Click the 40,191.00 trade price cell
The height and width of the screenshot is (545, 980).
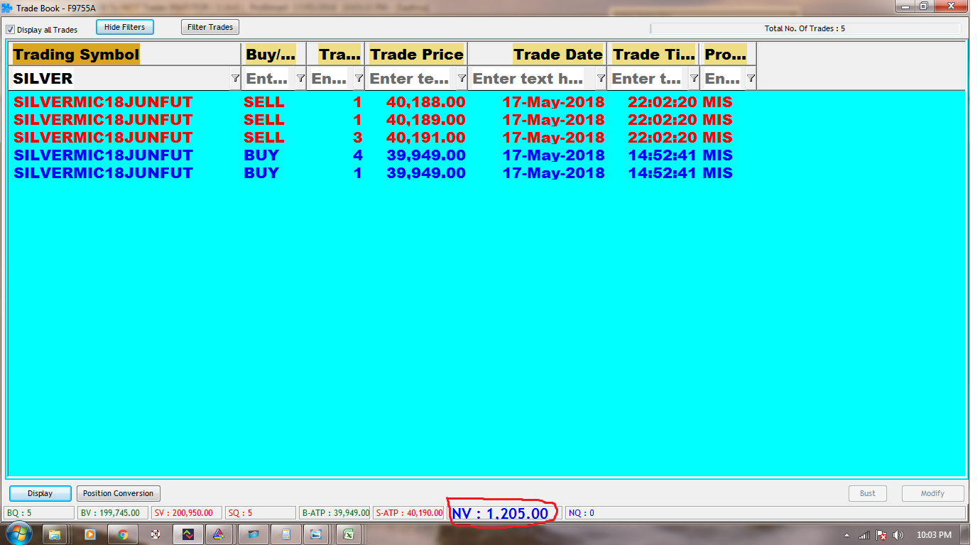pyautogui.click(x=426, y=138)
